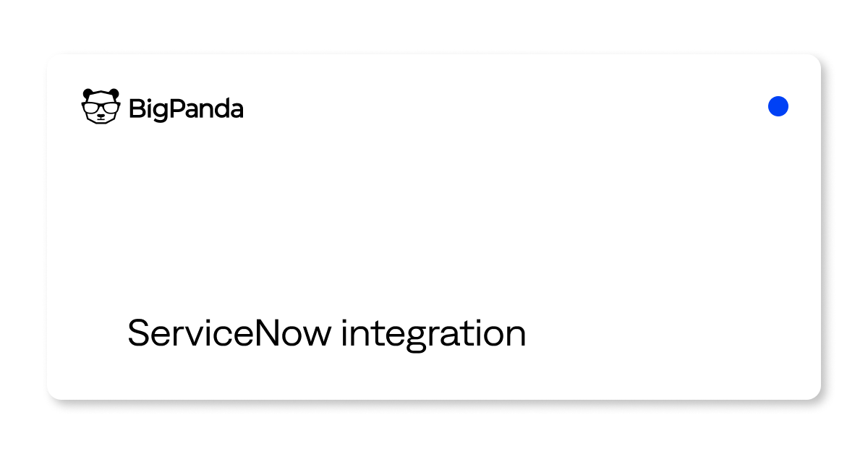Click the blue circle in the card corner
The width and height of the screenshot is (868, 454).
(x=778, y=106)
